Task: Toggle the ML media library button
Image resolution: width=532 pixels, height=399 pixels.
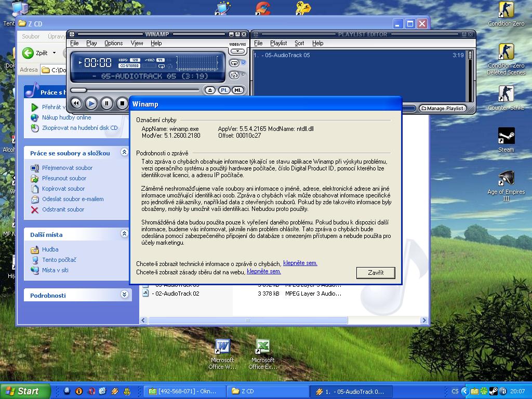Action: coord(238,90)
